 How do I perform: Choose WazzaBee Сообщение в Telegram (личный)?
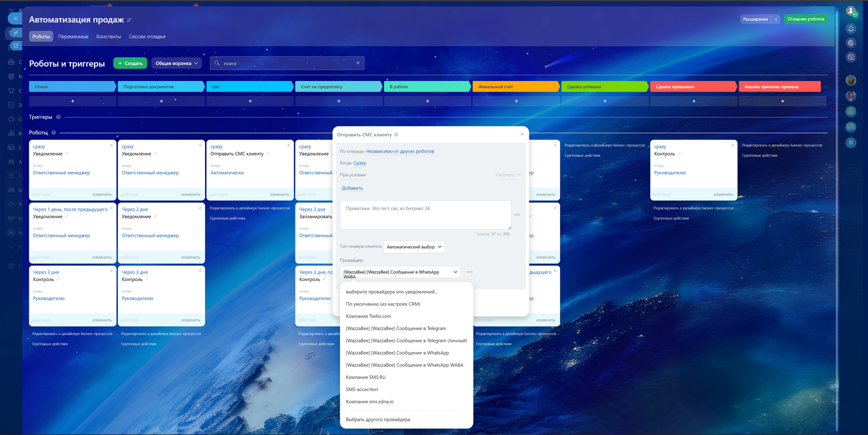tap(406, 340)
